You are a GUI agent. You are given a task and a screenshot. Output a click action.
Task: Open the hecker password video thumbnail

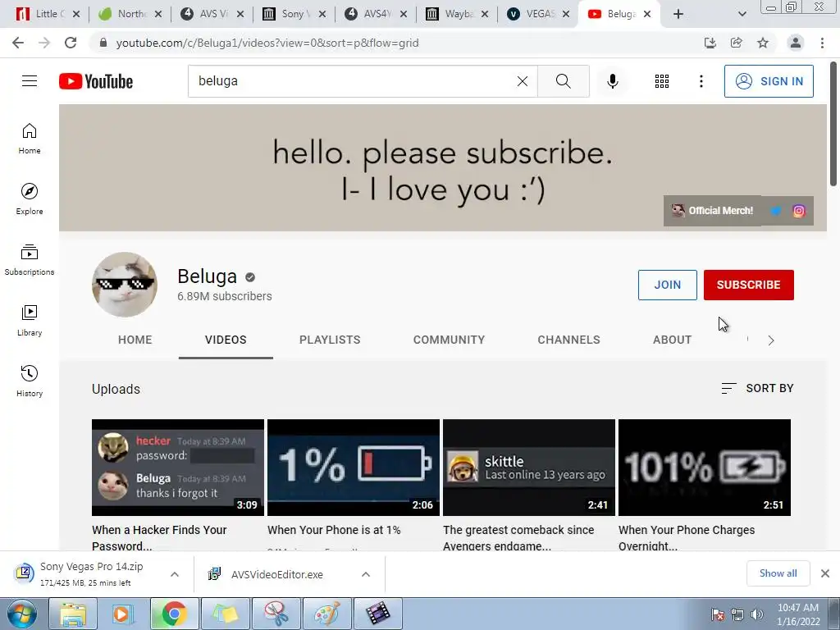(178, 468)
